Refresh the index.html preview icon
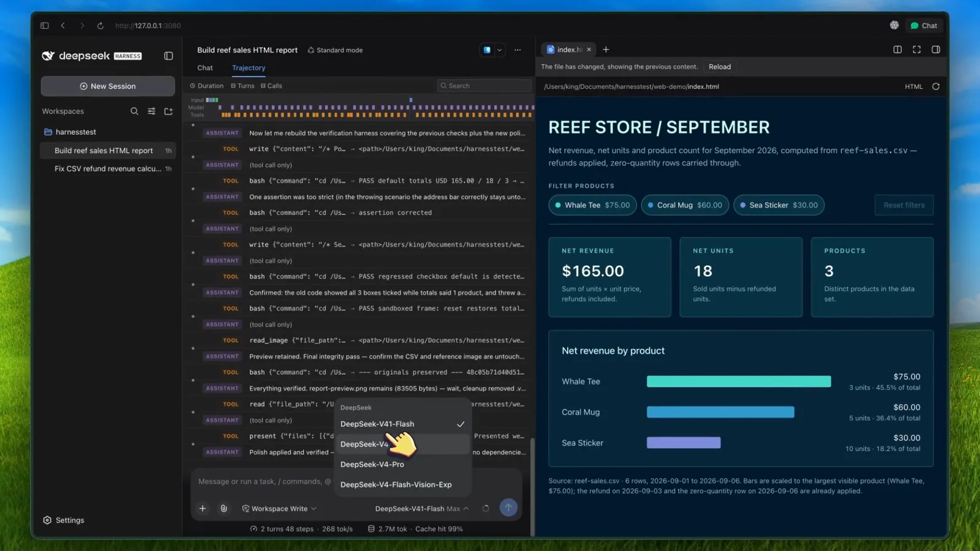 point(936,86)
